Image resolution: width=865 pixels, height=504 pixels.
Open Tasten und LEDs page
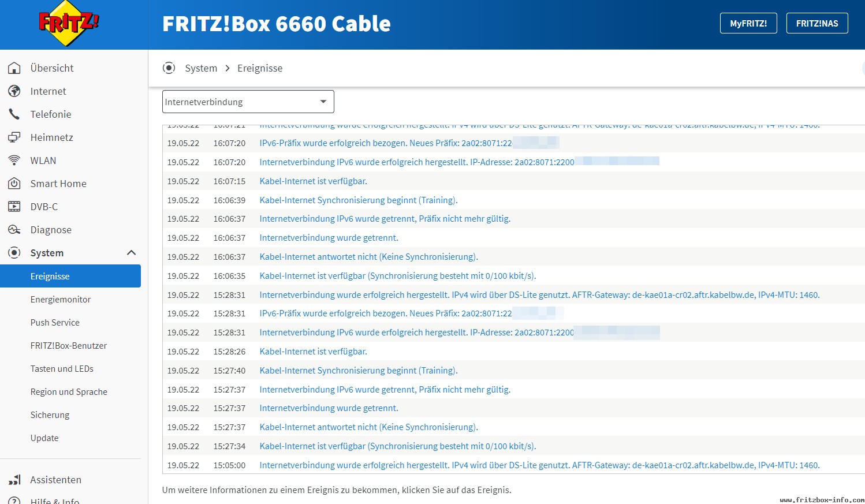pos(62,368)
